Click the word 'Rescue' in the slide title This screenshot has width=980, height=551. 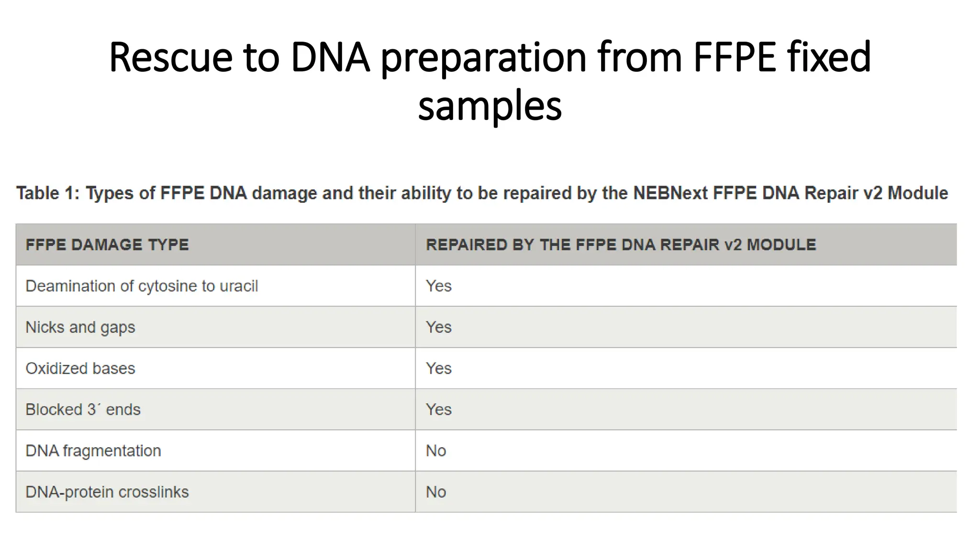(170, 57)
